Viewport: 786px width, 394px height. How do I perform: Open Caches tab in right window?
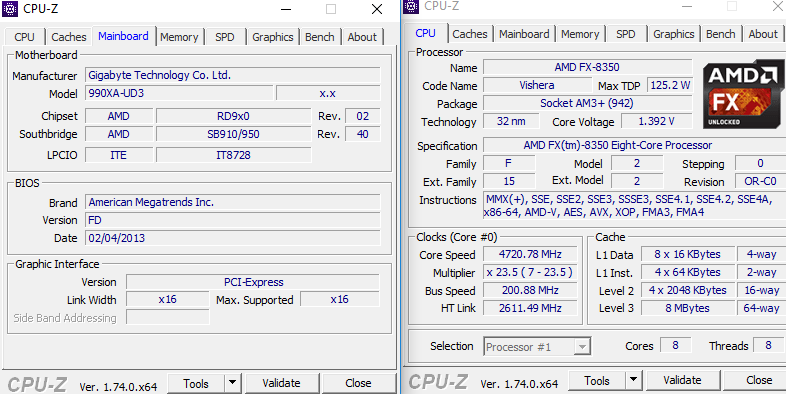pos(470,34)
